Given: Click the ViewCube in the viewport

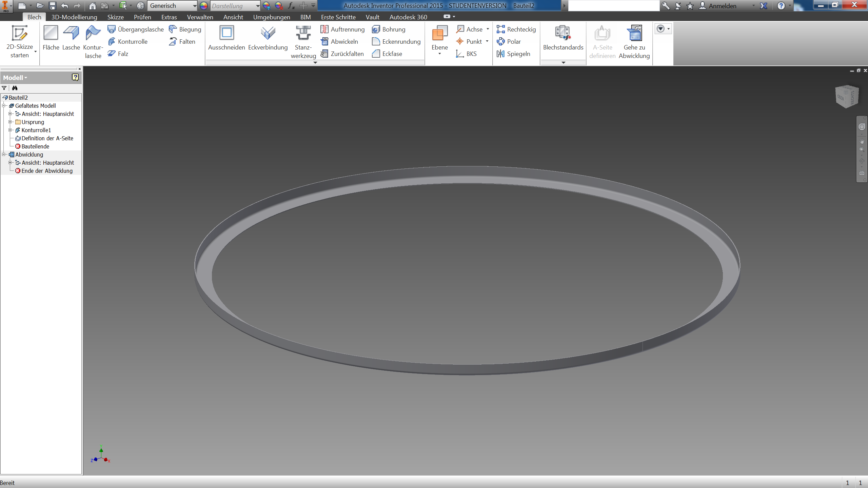Looking at the screenshot, I should tap(847, 97).
